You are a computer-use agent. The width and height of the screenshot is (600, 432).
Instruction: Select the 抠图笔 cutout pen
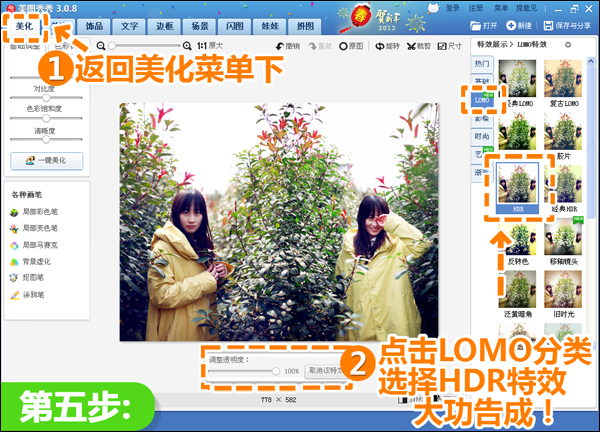coord(14,278)
